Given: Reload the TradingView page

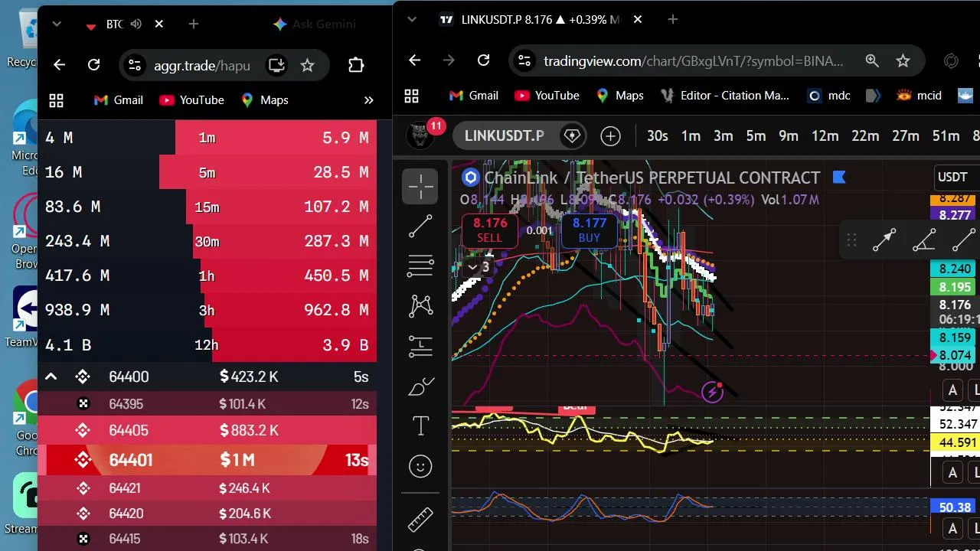Looking at the screenshot, I should click(483, 60).
